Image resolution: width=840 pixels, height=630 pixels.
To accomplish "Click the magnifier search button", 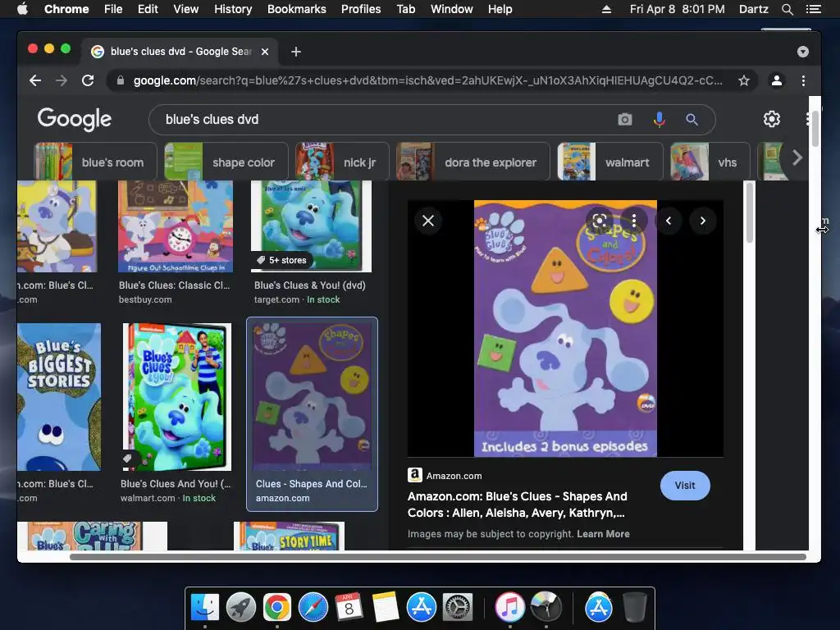I will pyautogui.click(x=692, y=120).
